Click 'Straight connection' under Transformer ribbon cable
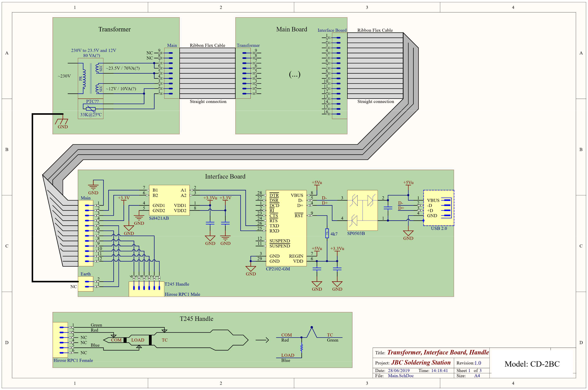 coord(208,101)
